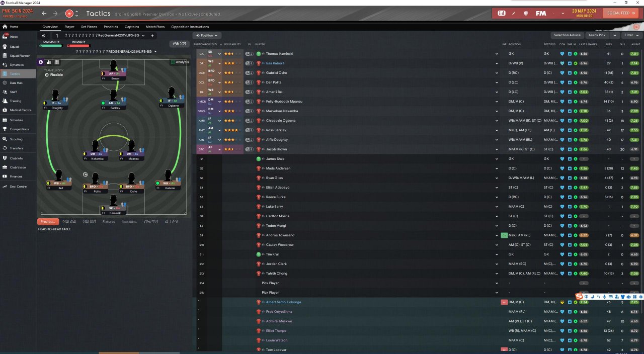Screen dimensions: 644x354
Task: Open the Filter dropdown
Action: tap(631, 35)
